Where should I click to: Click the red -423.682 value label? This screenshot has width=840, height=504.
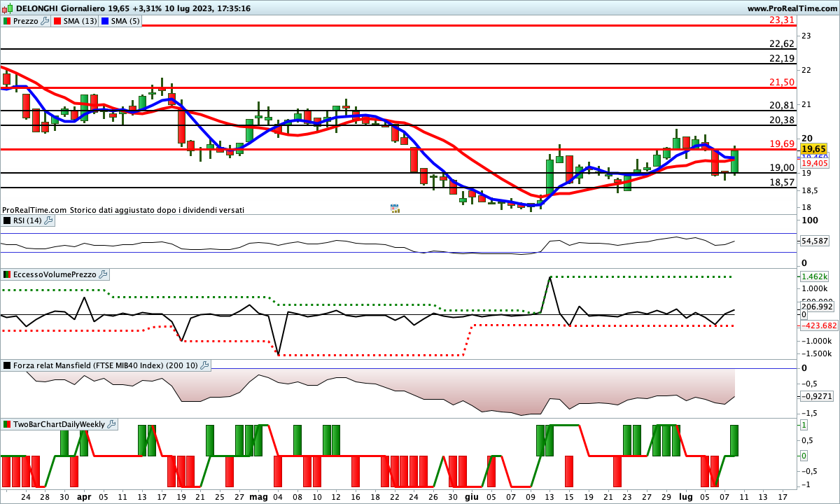click(x=819, y=325)
